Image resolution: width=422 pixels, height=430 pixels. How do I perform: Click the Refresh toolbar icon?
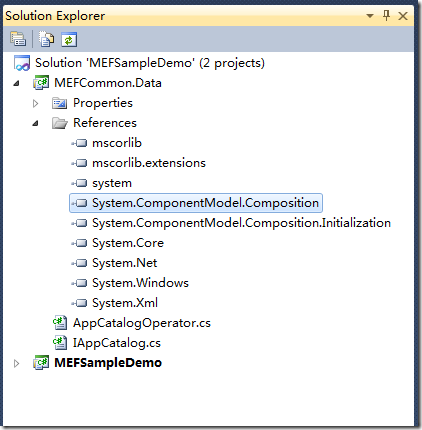coord(69,40)
